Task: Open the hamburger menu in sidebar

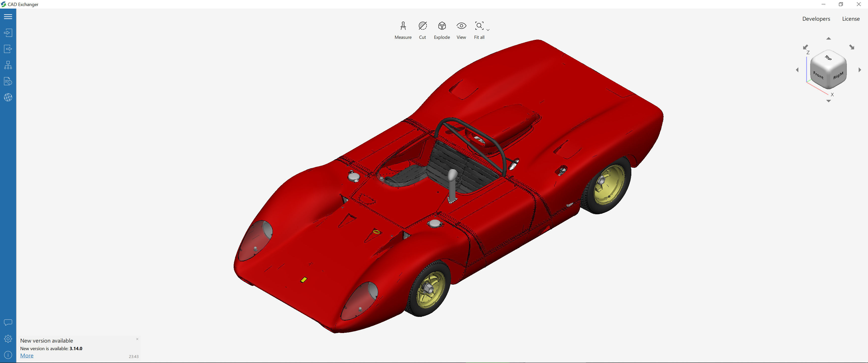Action: click(x=8, y=16)
